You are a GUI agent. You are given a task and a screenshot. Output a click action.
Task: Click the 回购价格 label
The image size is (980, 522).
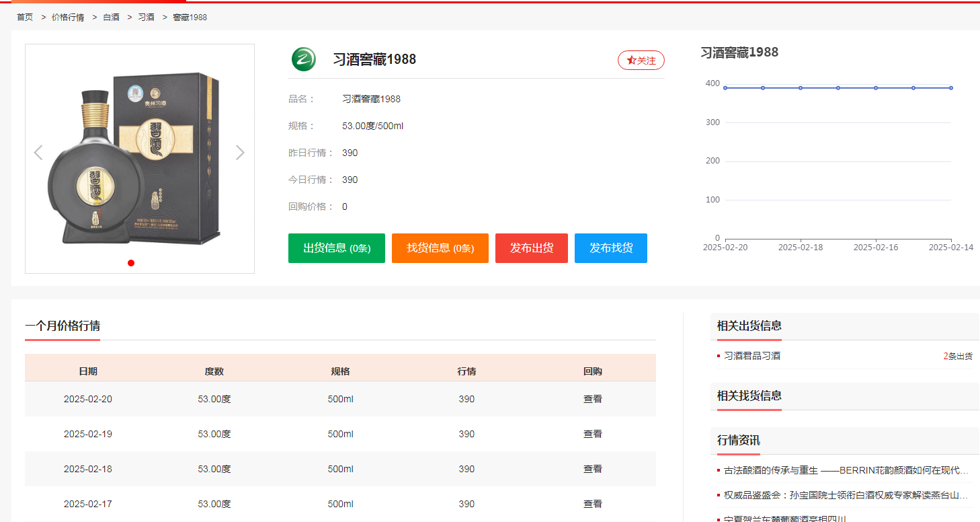click(x=311, y=207)
